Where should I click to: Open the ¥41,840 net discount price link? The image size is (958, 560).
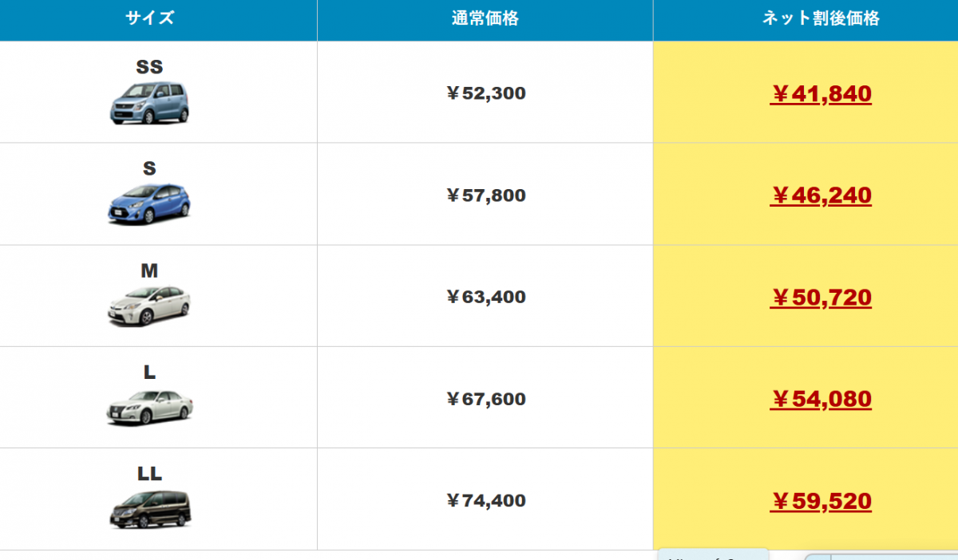pos(821,94)
